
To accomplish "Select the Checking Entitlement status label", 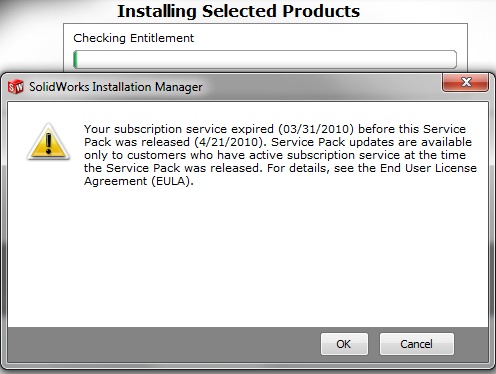I will coord(133,38).
